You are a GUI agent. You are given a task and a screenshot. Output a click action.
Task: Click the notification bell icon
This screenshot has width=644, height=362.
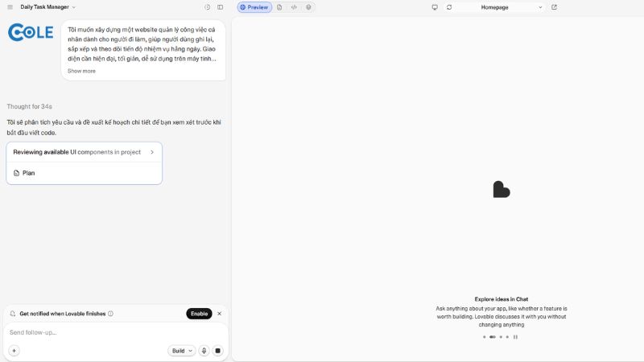(13, 314)
